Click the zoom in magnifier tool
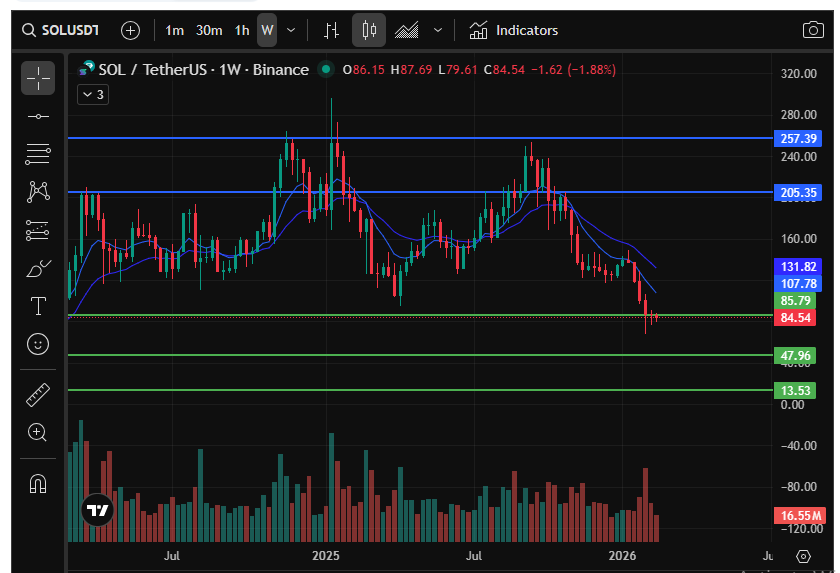The height and width of the screenshot is (573, 840). point(38,432)
